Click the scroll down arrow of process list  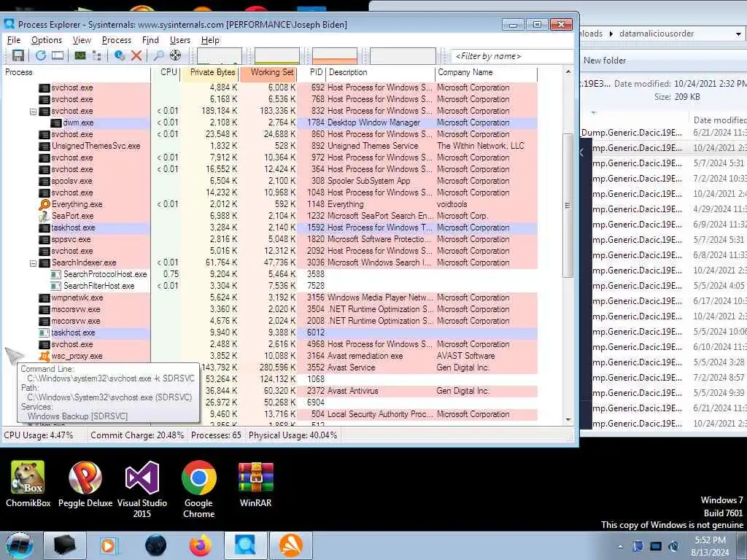click(568, 419)
